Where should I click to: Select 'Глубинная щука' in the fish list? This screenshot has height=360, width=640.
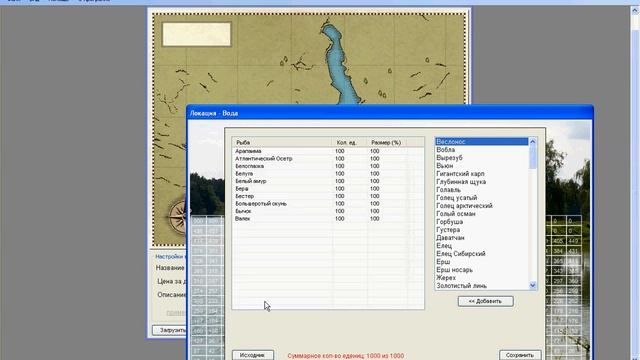coord(482,182)
